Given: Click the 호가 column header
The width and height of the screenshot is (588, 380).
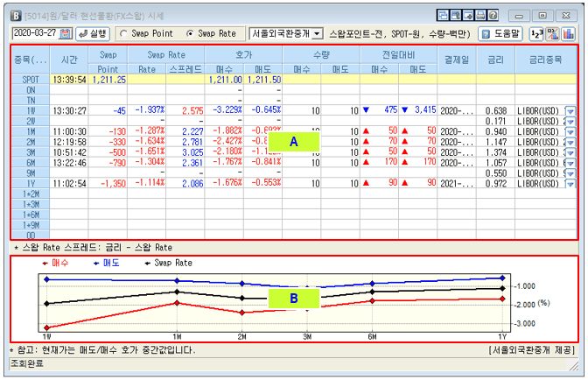Looking at the screenshot, I should [x=244, y=55].
